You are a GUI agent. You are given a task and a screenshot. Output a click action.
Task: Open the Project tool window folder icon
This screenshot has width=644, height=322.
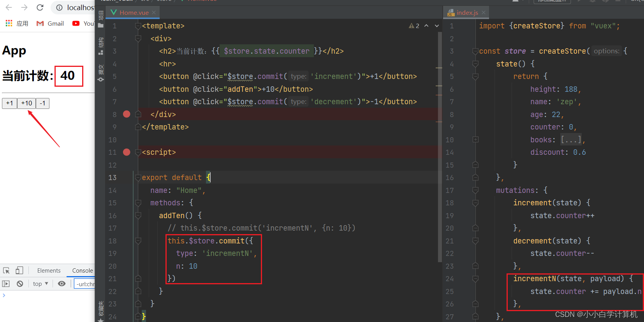(x=101, y=26)
